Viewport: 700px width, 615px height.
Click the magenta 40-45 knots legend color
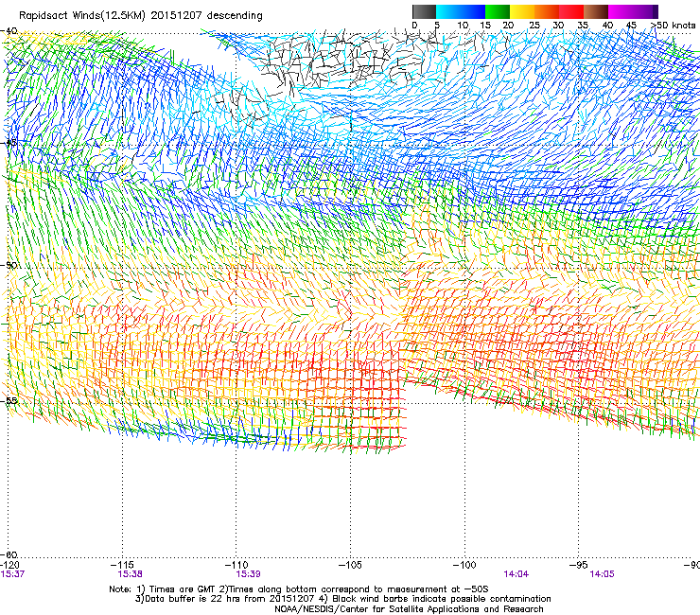tap(621, 11)
